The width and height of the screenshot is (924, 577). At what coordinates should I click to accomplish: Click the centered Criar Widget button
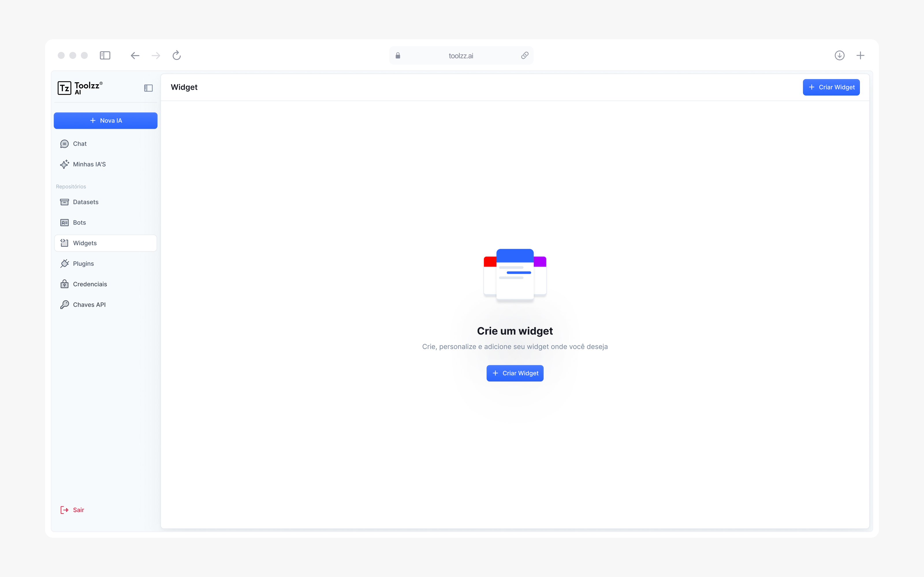point(515,373)
